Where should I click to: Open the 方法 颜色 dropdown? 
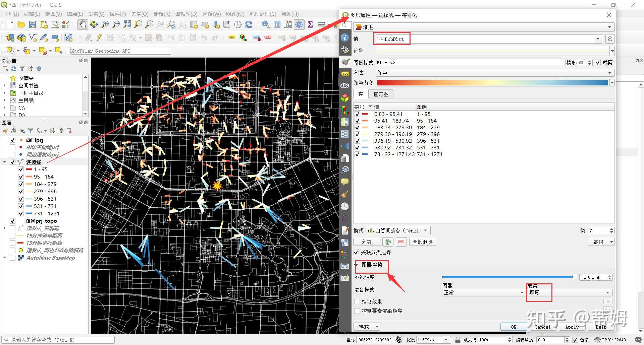coord(495,73)
